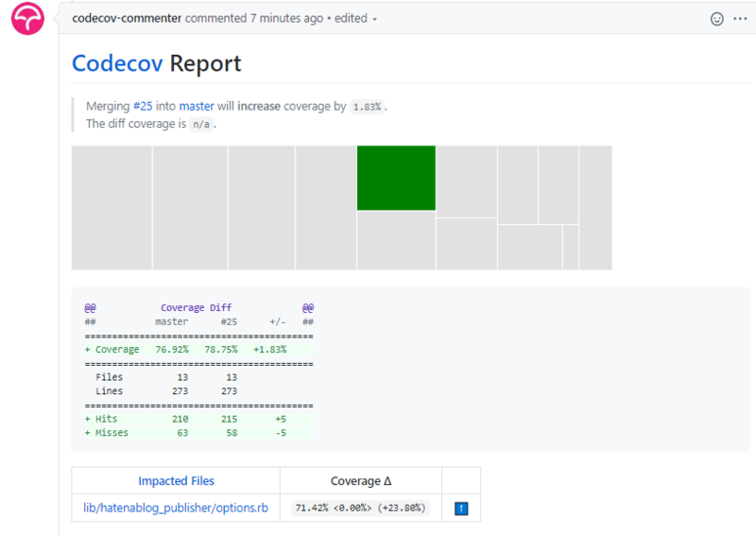756x536 pixels.
Task: Open the Codecov heading link
Action: (x=117, y=63)
